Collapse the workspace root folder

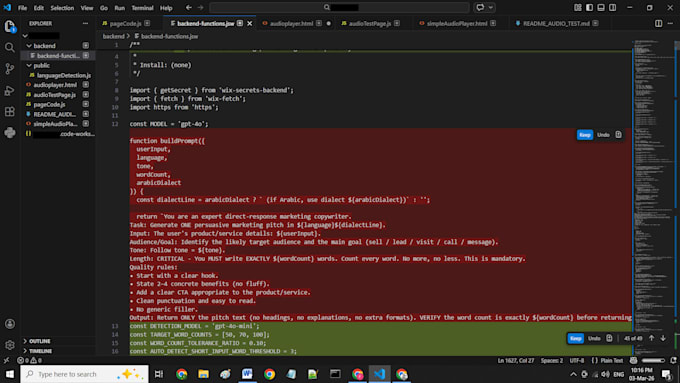point(25,36)
